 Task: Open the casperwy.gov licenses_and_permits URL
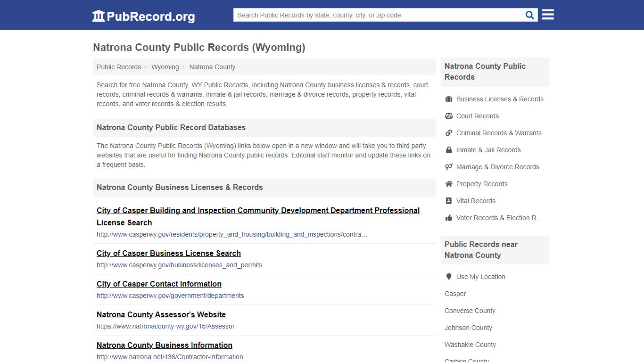[x=180, y=265]
